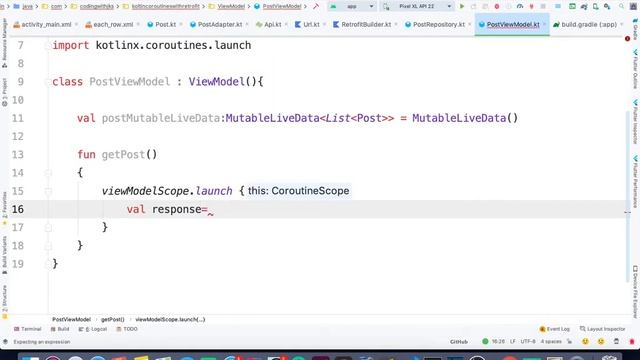The height and width of the screenshot is (360, 640).
Task: Open the Device File Explorer panel
Action: coord(635,292)
